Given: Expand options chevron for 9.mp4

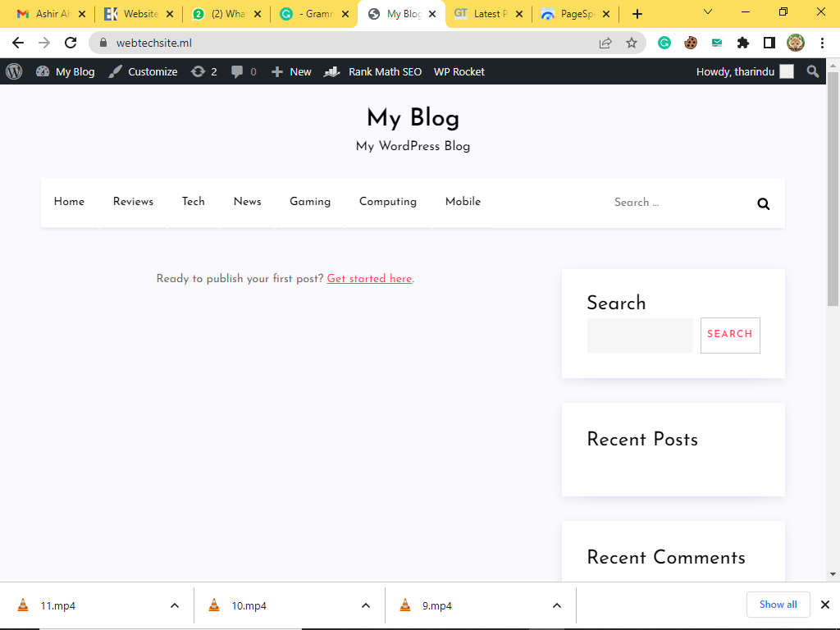Looking at the screenshot, I should 557,605.
